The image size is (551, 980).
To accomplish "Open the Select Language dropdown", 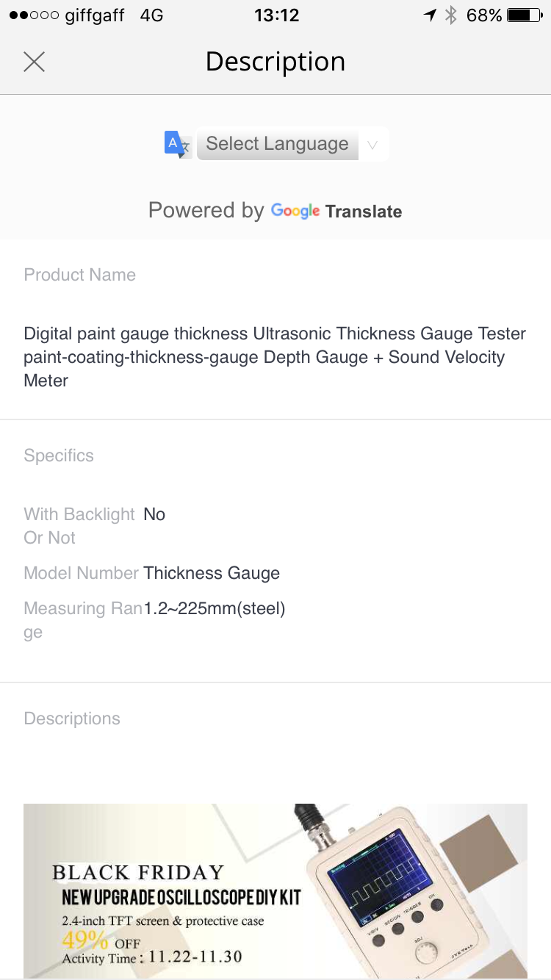I will click(277, 144).
